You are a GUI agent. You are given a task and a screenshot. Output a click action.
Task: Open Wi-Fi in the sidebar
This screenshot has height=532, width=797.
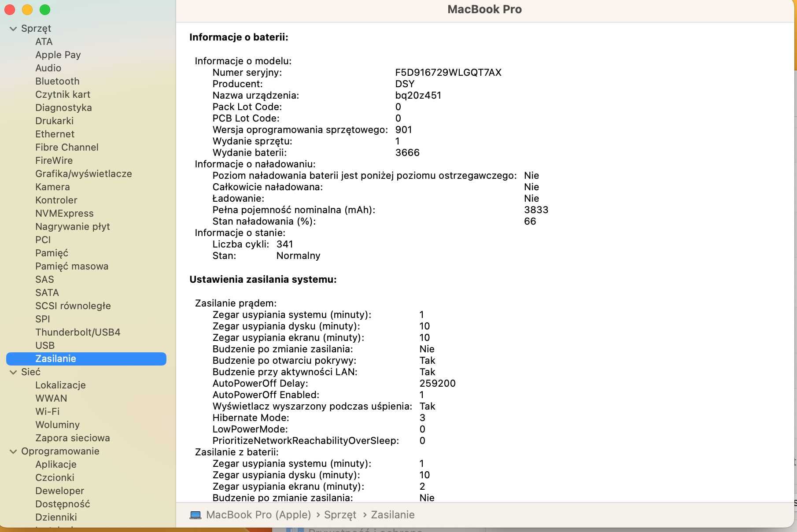(48, 411)
